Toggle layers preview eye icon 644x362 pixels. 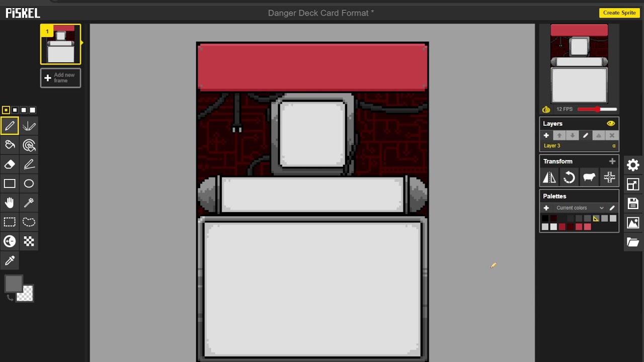click(611, 123)
